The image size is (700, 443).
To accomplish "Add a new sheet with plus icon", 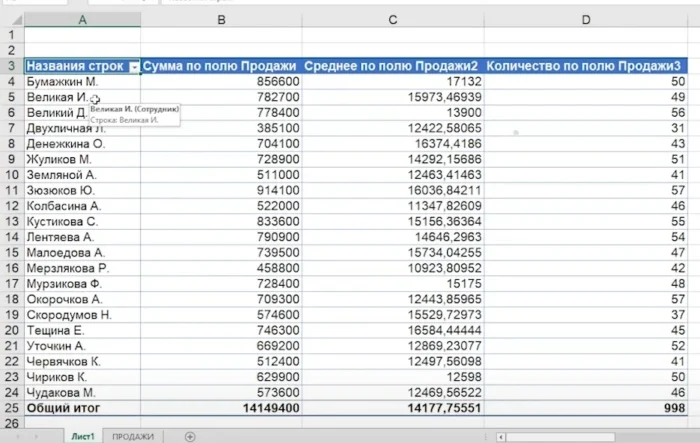I will pos(190,436).
